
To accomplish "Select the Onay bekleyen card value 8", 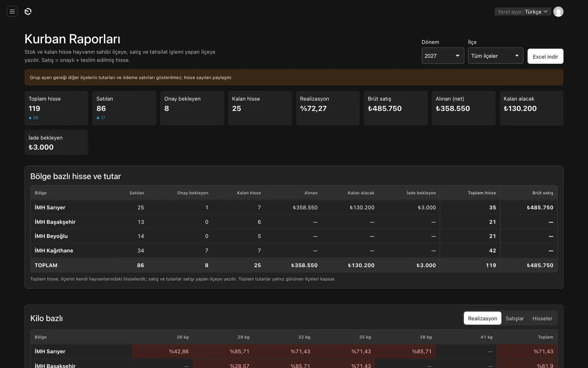I will [x=167, y=109].
